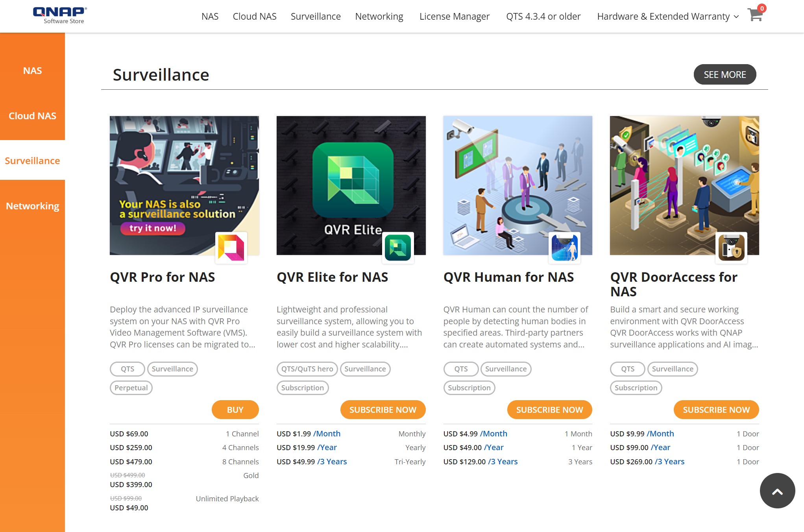This screenshot has height=532, width=804.
Task: Subscribe to QVR DoorAccess for NAS
Action: tap(716, 410)
